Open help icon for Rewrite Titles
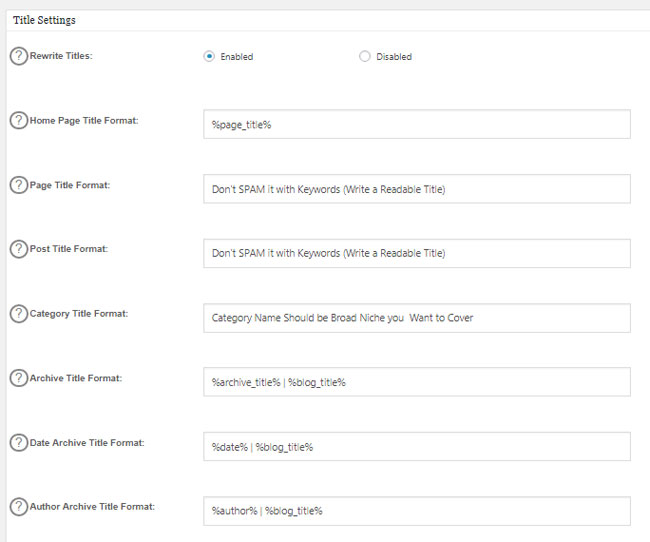The image size is (650, 542). point(19,56)
